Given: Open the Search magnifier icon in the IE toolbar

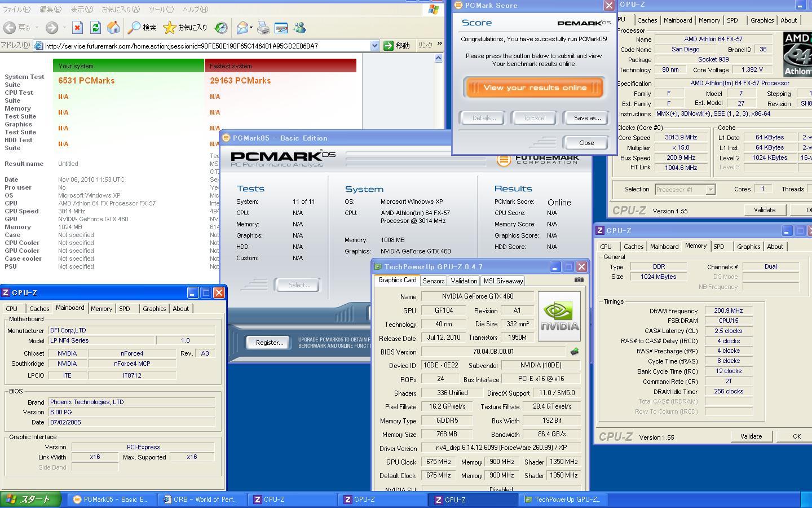Looking at the screenshot, I should (134, 28).
